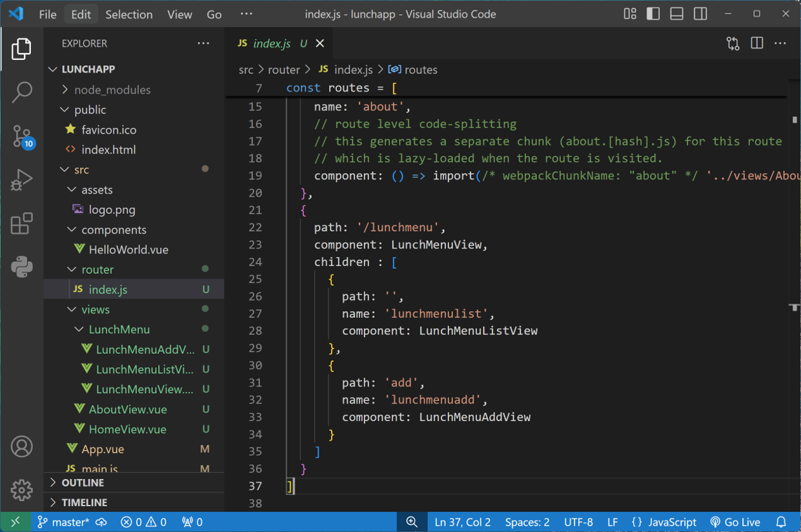801x532 pixels.
Task: Collapse the views folder
Action: tap(134, 309)
